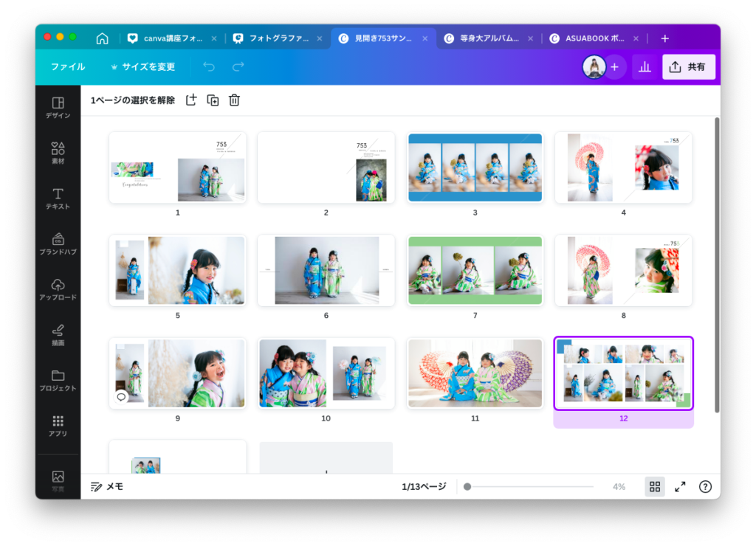The width and height of the screenshot is (756, 546).
Task: Select page 11 thumbnail
Action: (475, 373)
